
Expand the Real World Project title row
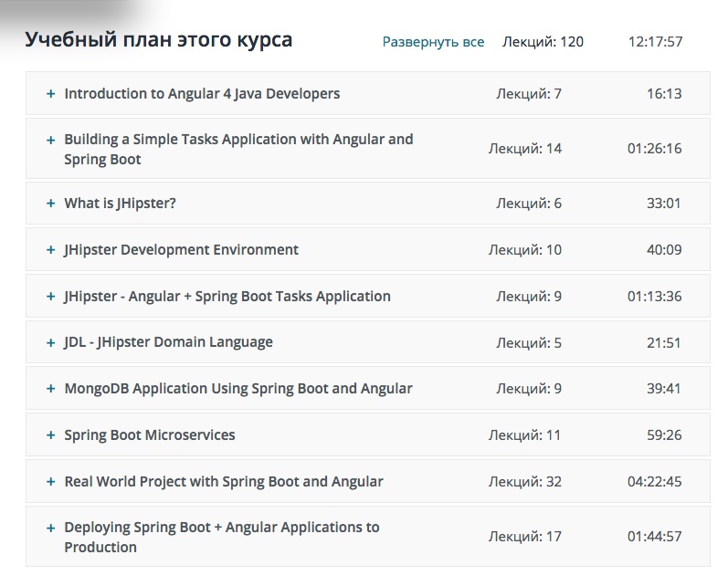point(224,481)
